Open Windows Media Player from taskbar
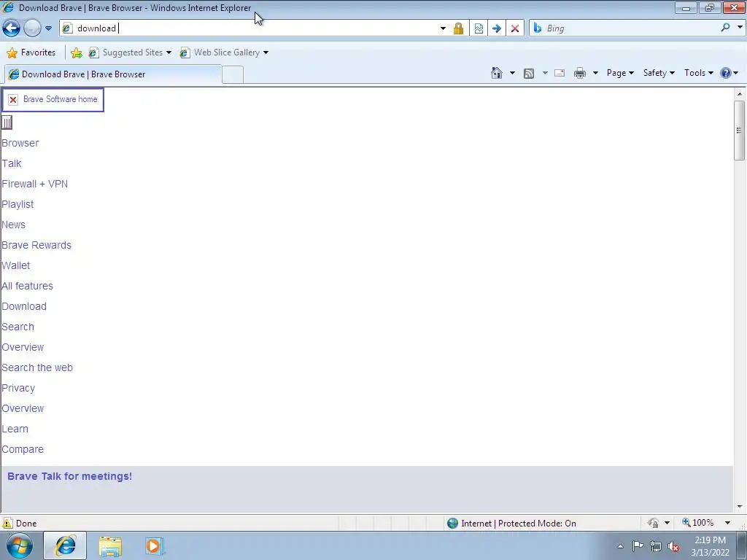This screenshot has height=560, width=747. click(x=154, y=546)
